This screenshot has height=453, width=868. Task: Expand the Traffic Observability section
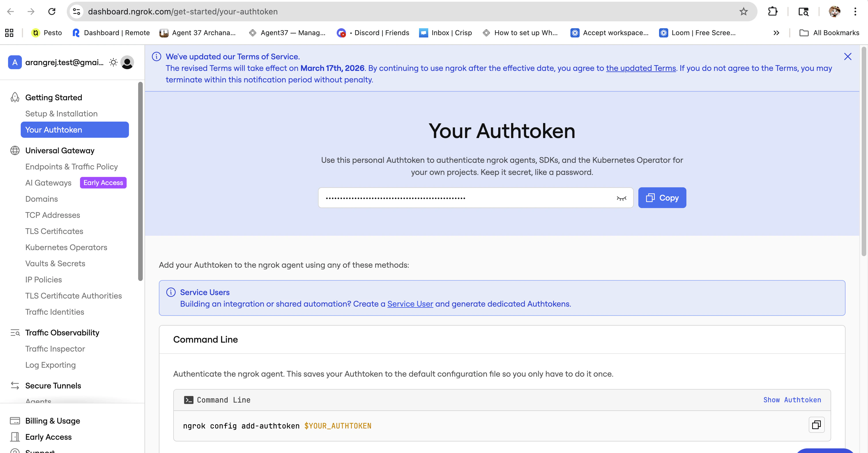click(62, 333)
